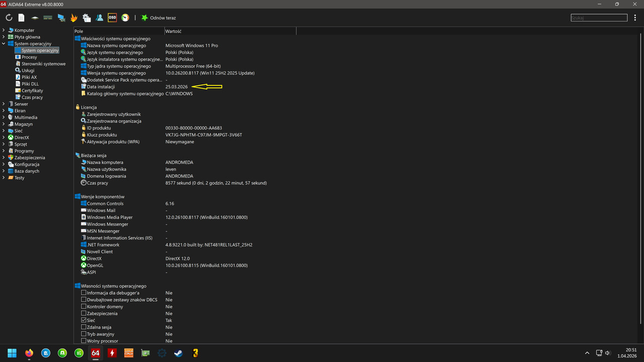Launch the flame stability test icon
The height and width of the screenshot is (362, 644).
pos(73,18)
